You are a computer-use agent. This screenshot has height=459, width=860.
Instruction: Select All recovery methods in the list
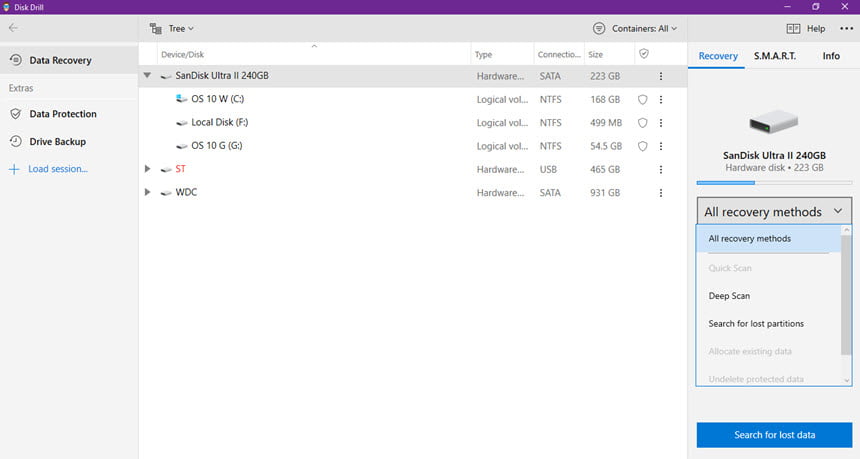[x=768, y=239]
